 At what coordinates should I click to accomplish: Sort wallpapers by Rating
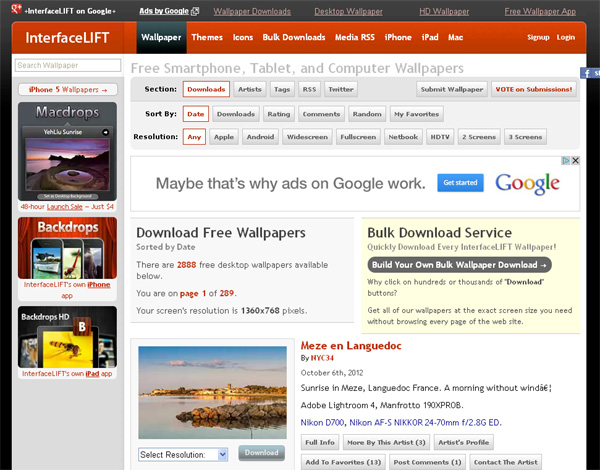point(279,114)
